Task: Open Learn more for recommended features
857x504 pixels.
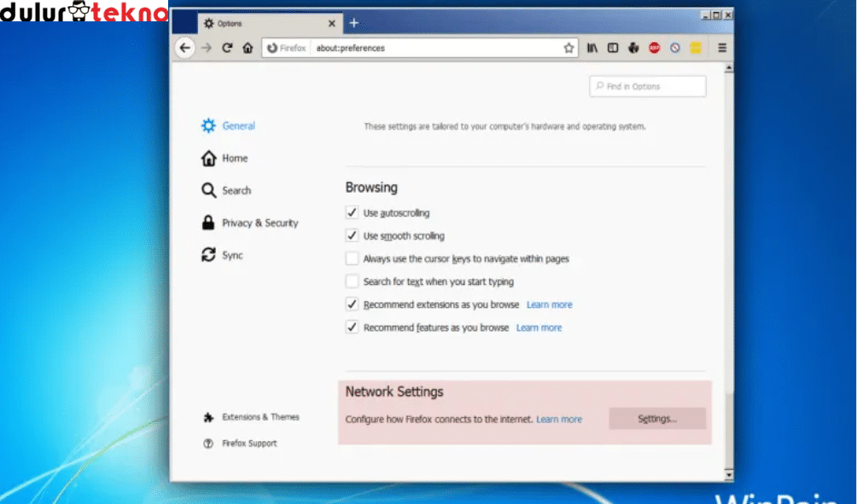Action: click(x=539, y=327)
